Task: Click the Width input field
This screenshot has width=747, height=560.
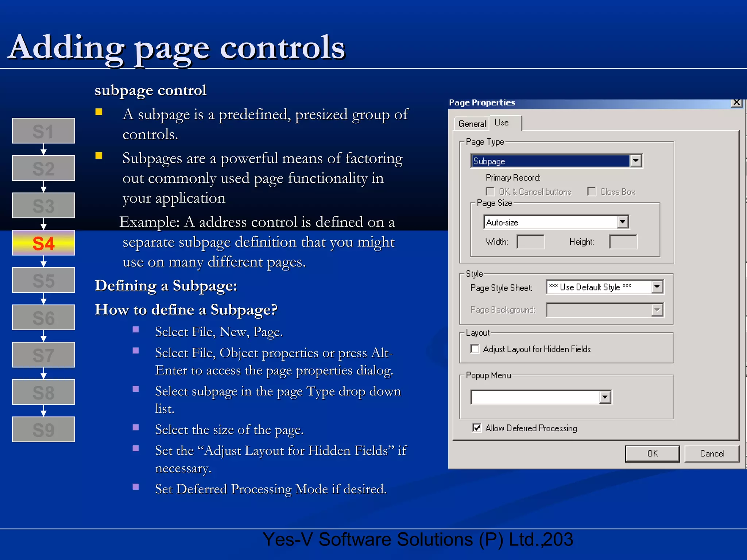Action: (x=531, y=242)
